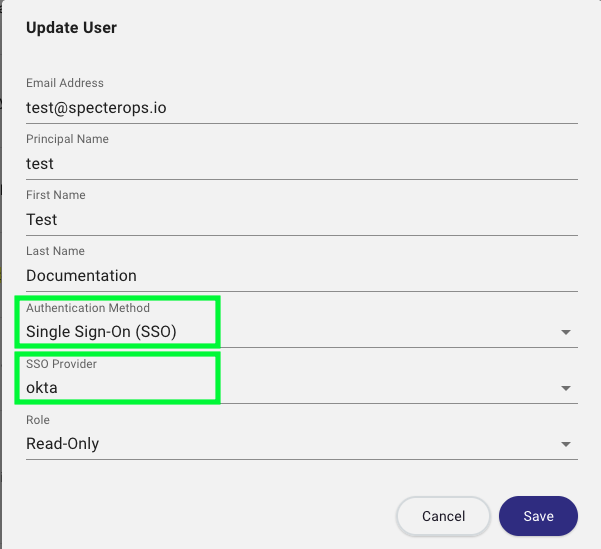This screenshot has height=549, width=601.
Task: Click the First Name label
Action: [x=56, y=195]
